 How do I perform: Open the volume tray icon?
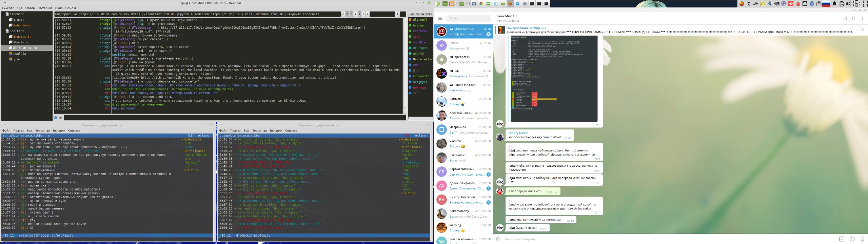click(x=849, y=4)
